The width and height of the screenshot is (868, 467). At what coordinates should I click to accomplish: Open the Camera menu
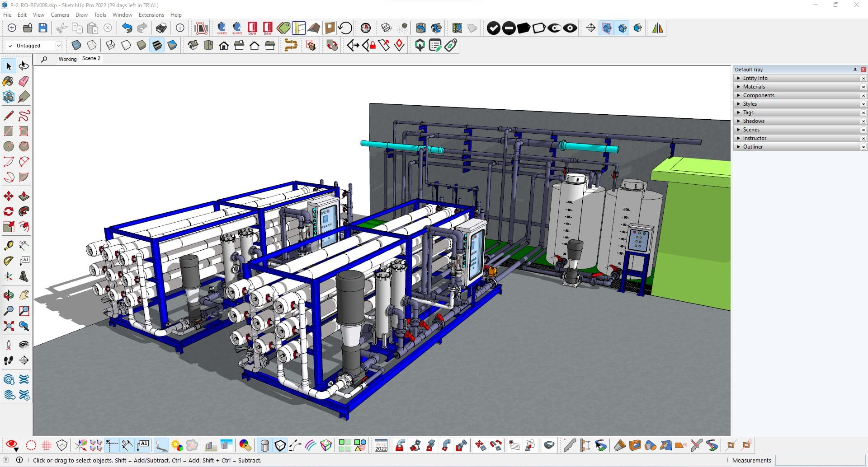click(60, 15)
